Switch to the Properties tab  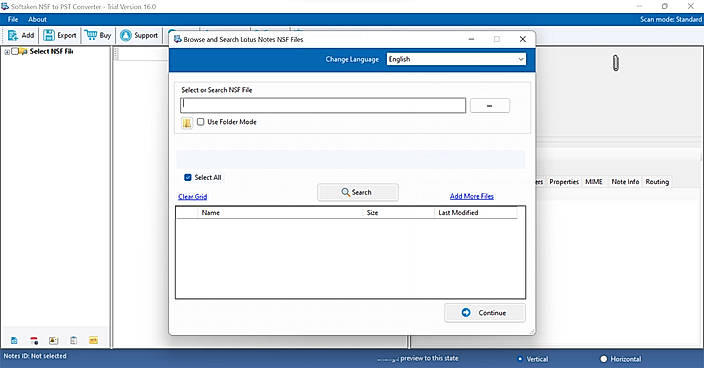564,182
